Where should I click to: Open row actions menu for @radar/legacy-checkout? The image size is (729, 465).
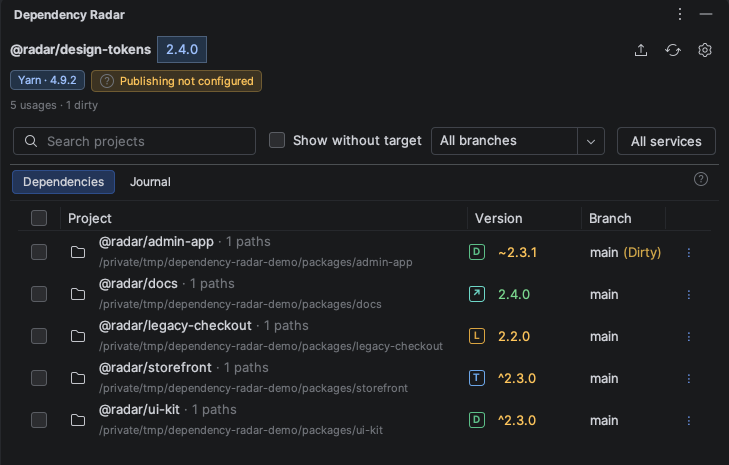point(689,336)
